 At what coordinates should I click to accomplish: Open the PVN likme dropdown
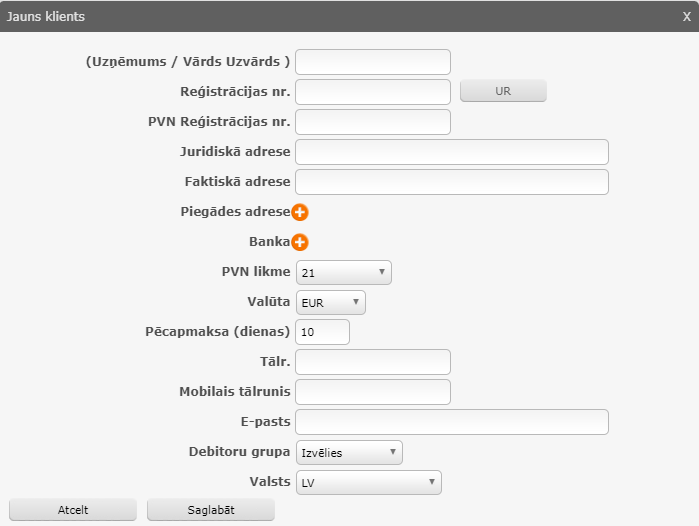coord(343,272)
